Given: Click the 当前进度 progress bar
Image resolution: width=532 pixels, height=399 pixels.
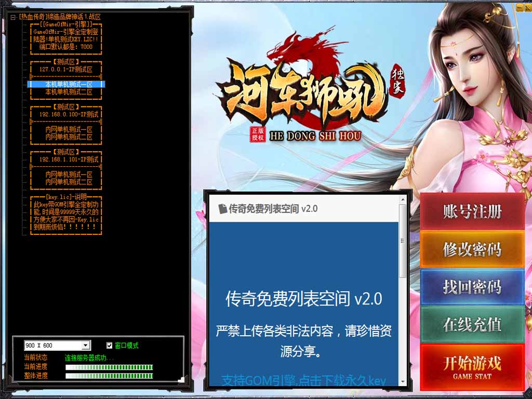Looking at the screenshot, I should [x=109, y=367].
